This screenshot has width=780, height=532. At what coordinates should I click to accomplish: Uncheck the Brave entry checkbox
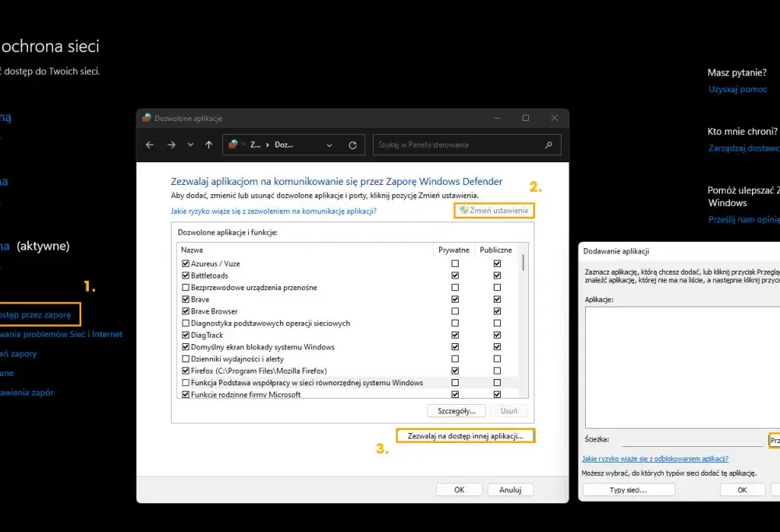(186, 299)
